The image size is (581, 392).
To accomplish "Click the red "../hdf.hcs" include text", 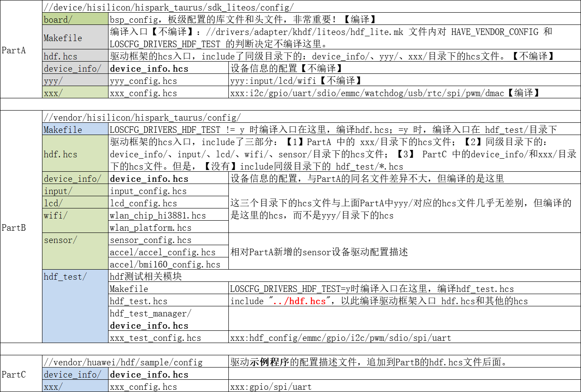I will [299, 301].
